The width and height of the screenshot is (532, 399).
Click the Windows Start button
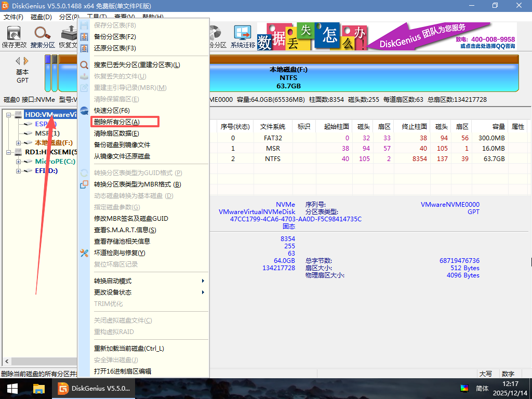click(12, 388)
